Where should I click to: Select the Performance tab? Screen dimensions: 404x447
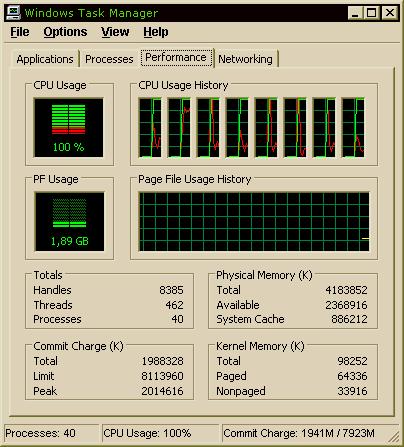point(176,57)
